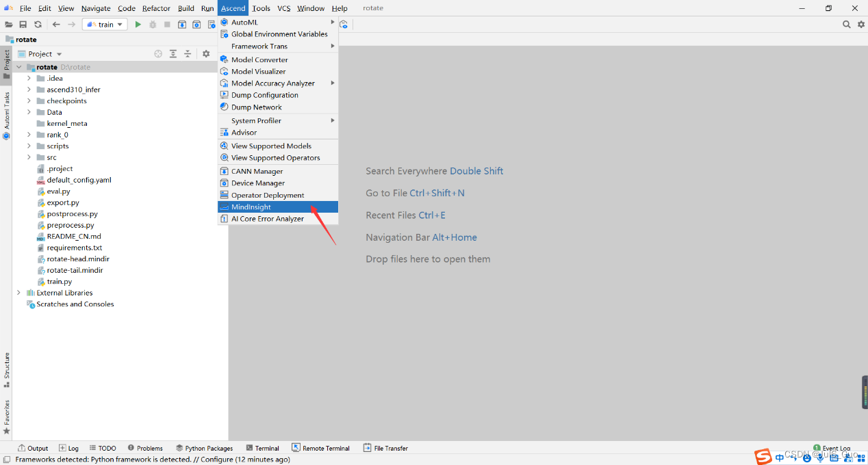The width and height of the screenshot is (868, 465).
Task: Click the Select Opened File locate icon
Action: (x=158, y=53)
